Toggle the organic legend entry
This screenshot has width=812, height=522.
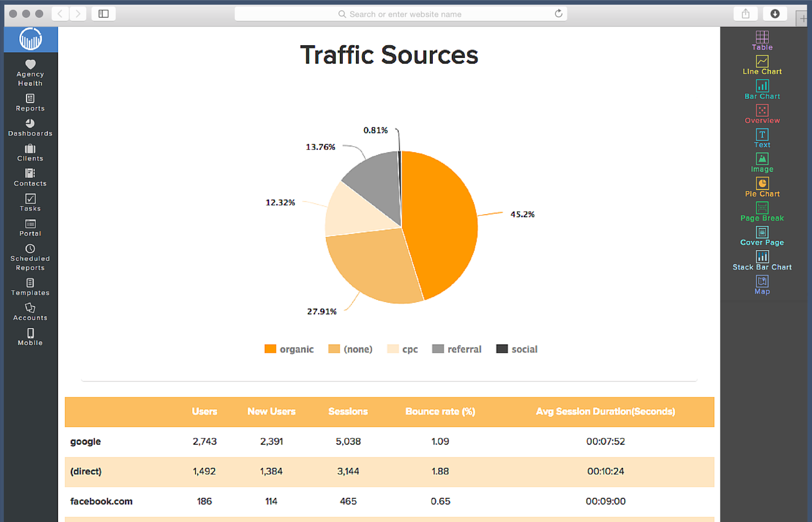pos(289,349)
